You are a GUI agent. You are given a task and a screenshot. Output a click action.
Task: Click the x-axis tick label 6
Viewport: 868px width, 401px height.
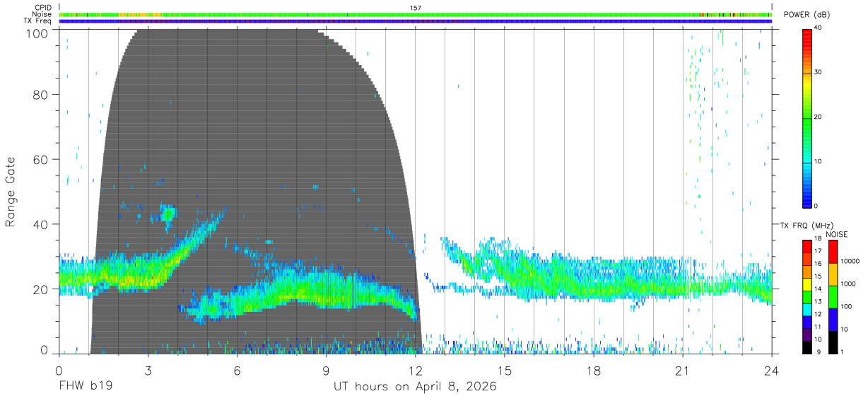(237, 371)
